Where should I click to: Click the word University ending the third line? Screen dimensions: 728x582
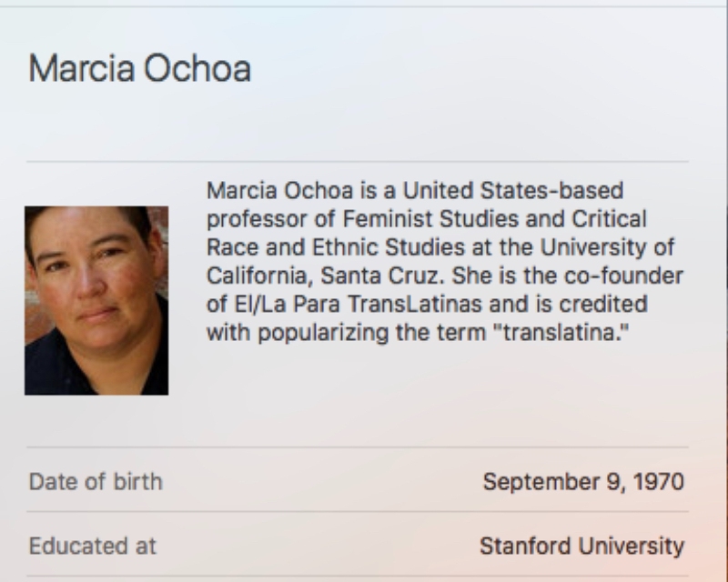coord(593,248)
